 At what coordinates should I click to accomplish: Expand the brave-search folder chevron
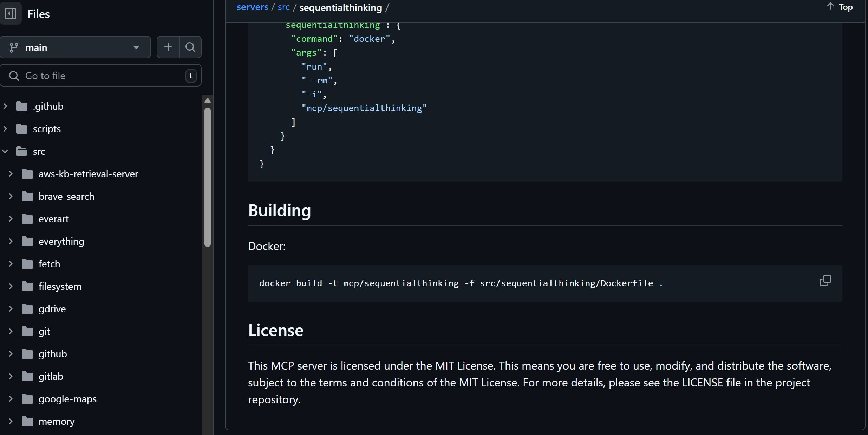tap(11, 196)
